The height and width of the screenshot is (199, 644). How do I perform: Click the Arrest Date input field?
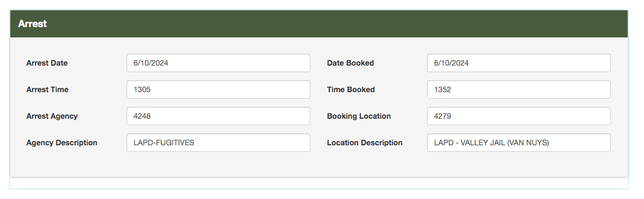pyautogui.click(x=218, y=63)
